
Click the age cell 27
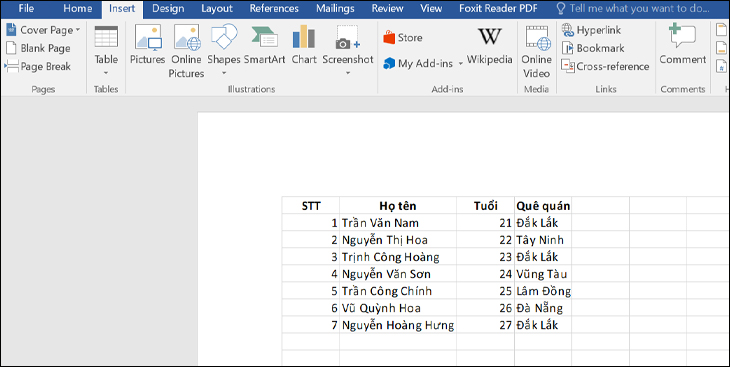point(486,325)
